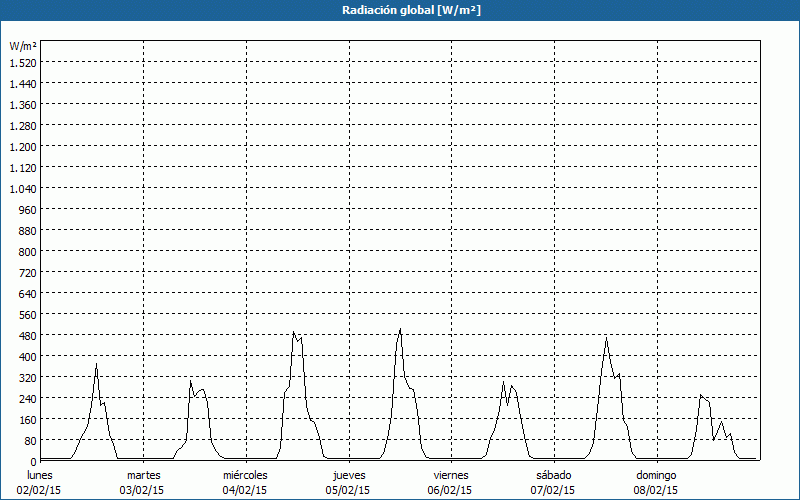This screenshot has height=500, width=800.
Task: Select the 04/02/15 date label
Action: pyautogui.click(x=245, y=490)
